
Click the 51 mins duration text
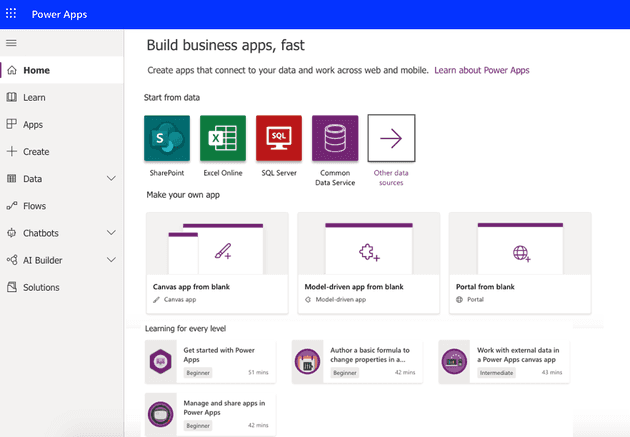pyautogui.click(x=258, y=372)
